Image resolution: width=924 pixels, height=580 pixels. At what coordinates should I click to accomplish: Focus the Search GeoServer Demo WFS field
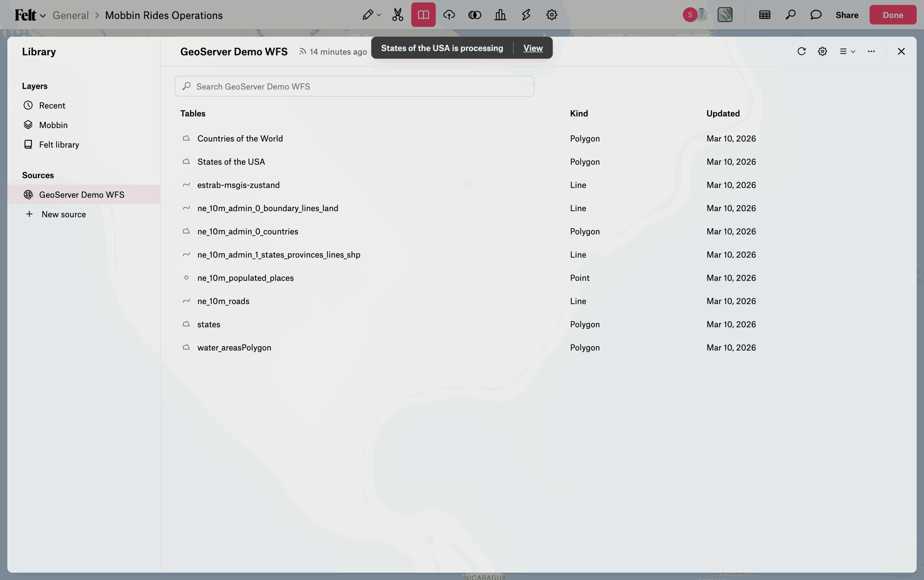354,86
